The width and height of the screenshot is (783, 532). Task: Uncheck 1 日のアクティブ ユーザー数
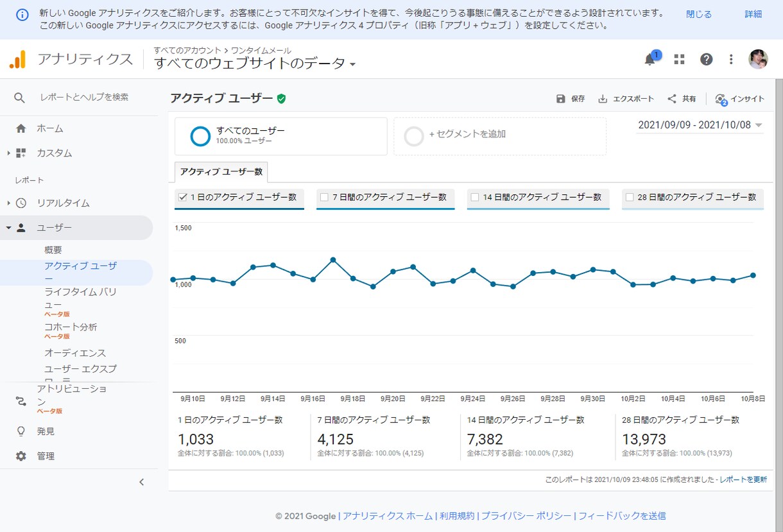[x=182, y=197]
